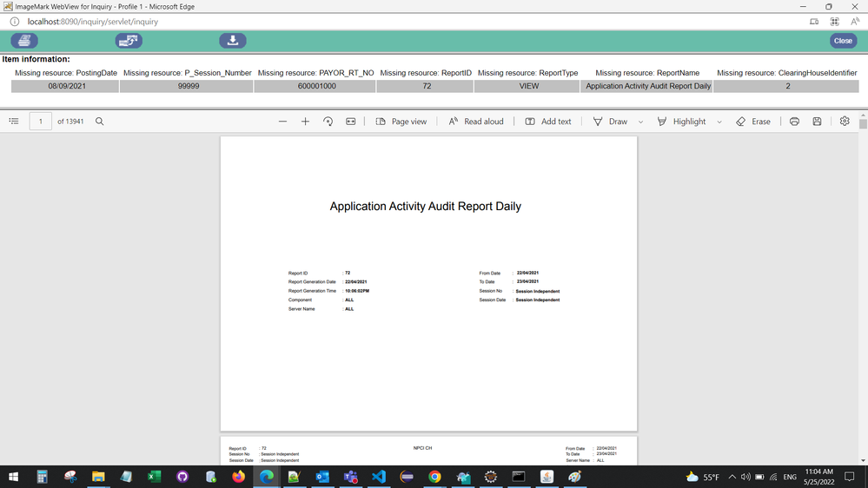
Task: Open the command prompt from taskbar
Action: [x=519, y=477]
